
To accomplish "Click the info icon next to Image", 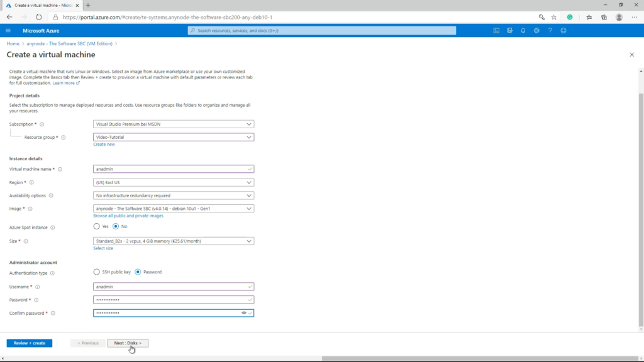I will point(30,209).
